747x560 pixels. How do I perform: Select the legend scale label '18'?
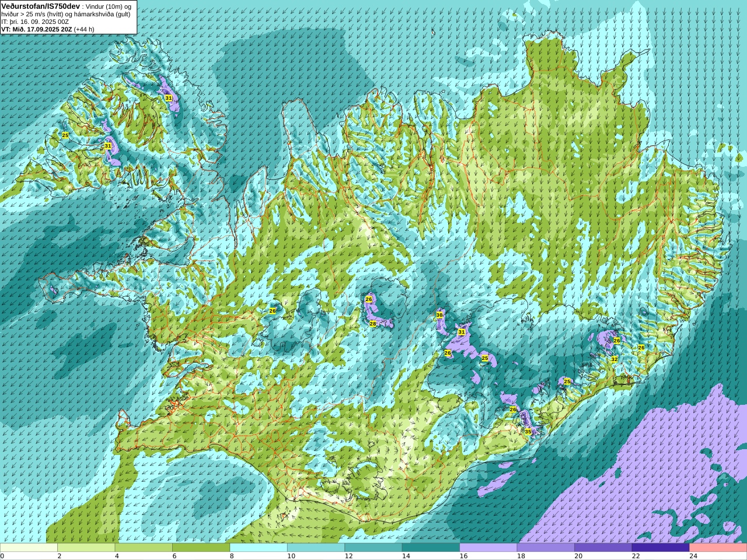pos(521,556)
